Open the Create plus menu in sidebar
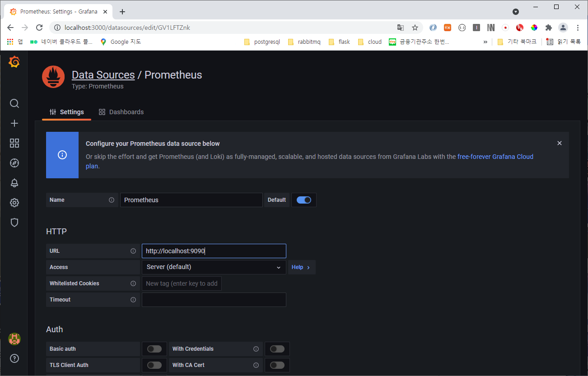This screenshot has width=588, height=376. 14,123
